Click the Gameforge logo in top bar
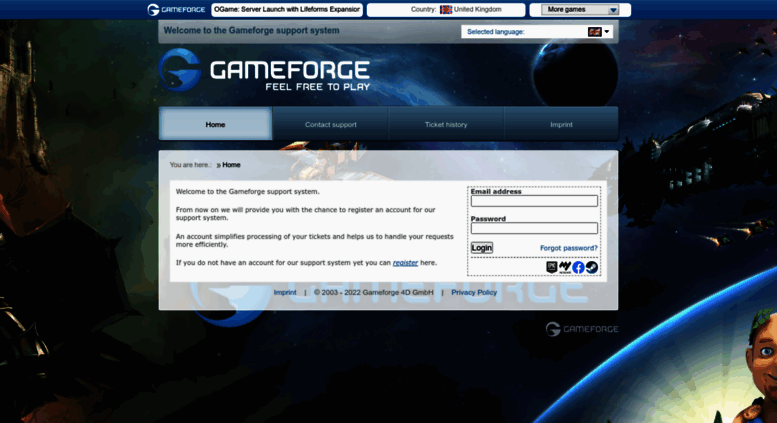 click(178, 10)
